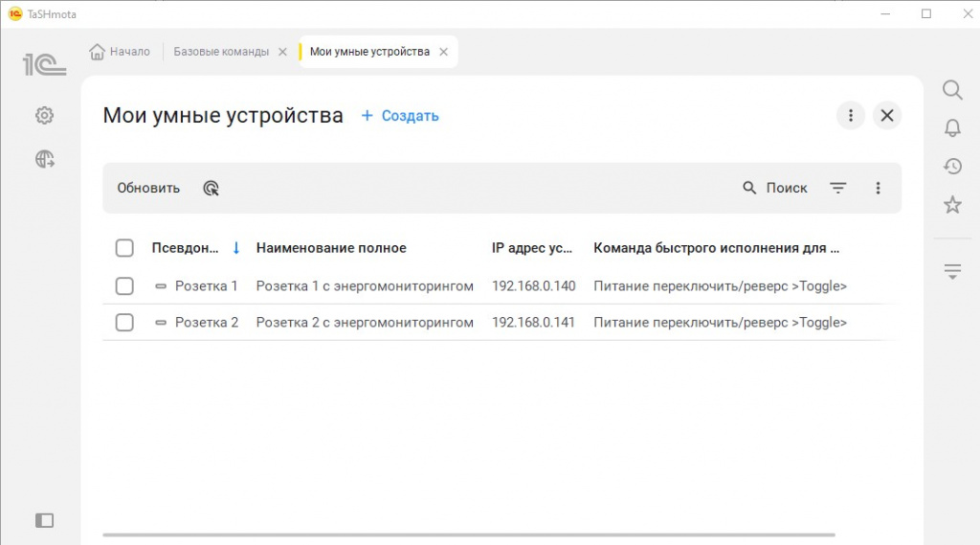Image resolution: width=980 pixels, height=545 pixels.
Task: Open the notifications bell
Action: [x=952, y=128]
